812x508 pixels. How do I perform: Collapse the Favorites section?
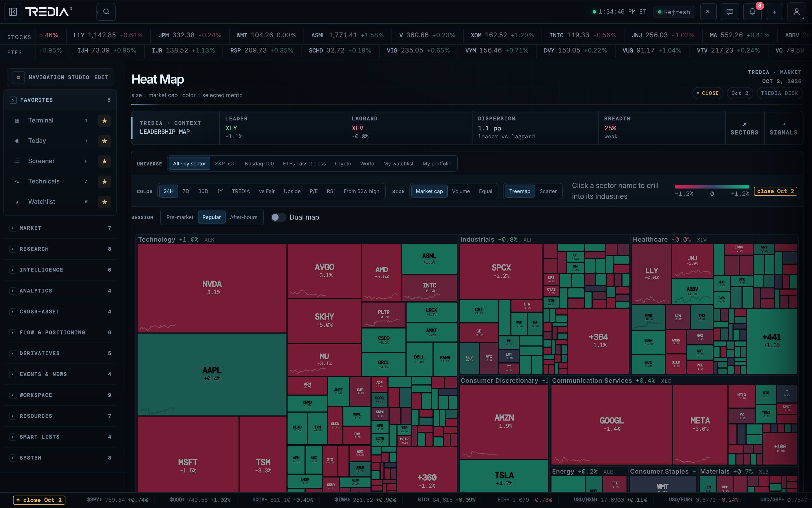(13, 100)
